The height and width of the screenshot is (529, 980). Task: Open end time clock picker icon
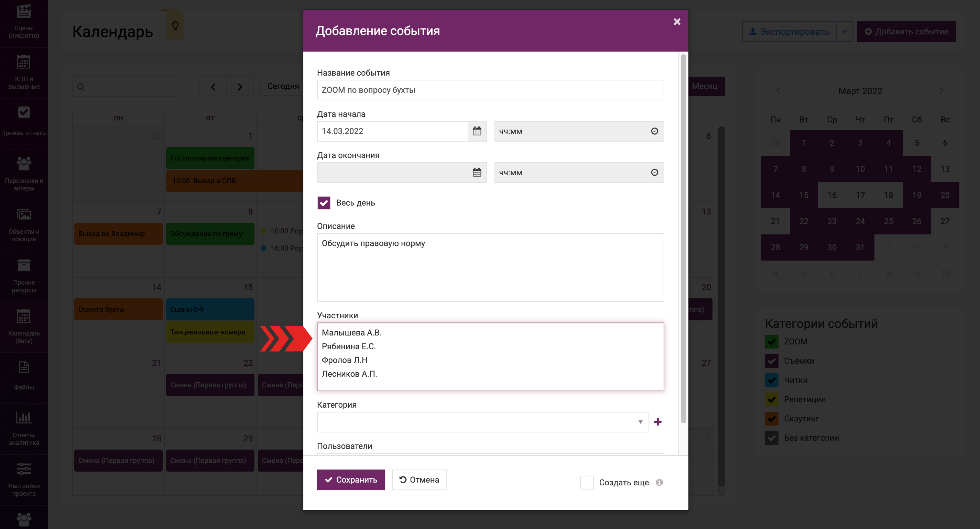click(x=654, y=172)
